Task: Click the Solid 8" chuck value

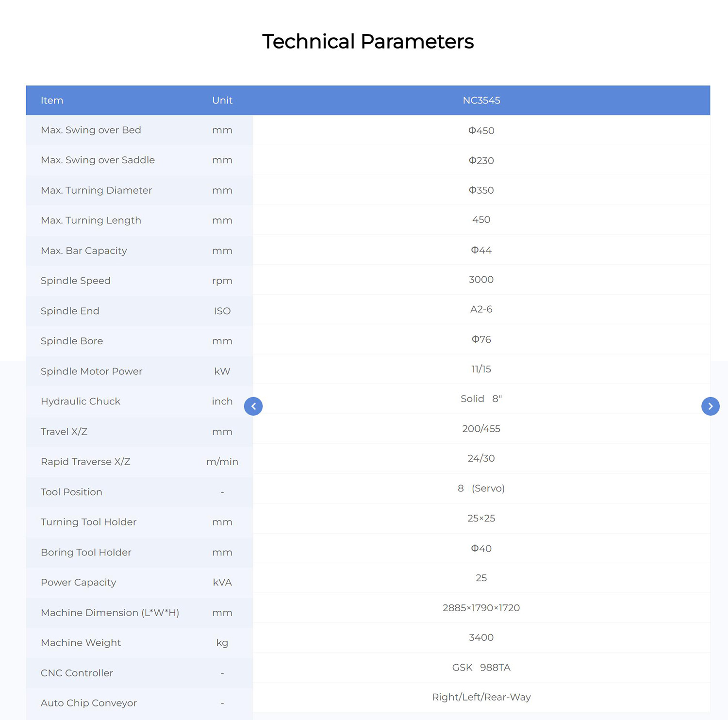Action: tap(481, 399)
